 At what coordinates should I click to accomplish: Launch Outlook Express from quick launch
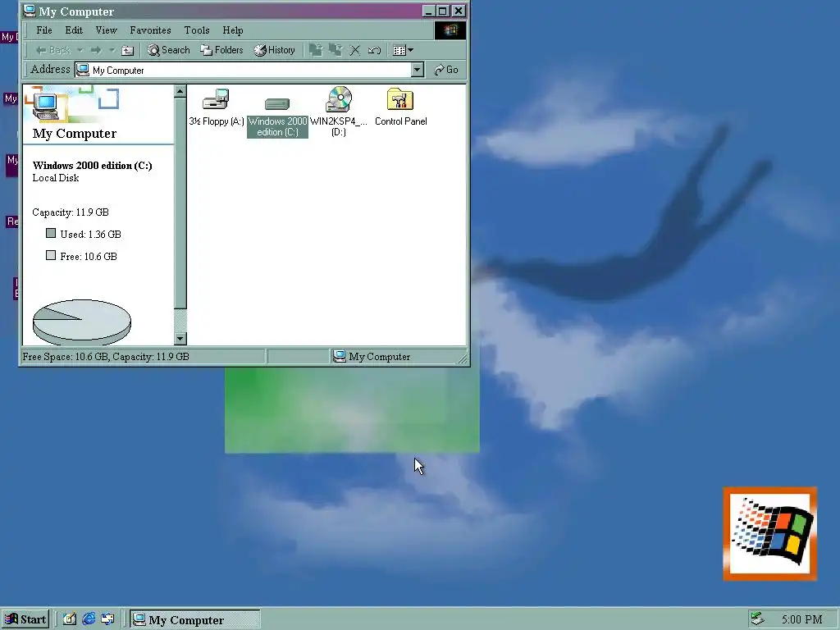[x=107, y=619]
